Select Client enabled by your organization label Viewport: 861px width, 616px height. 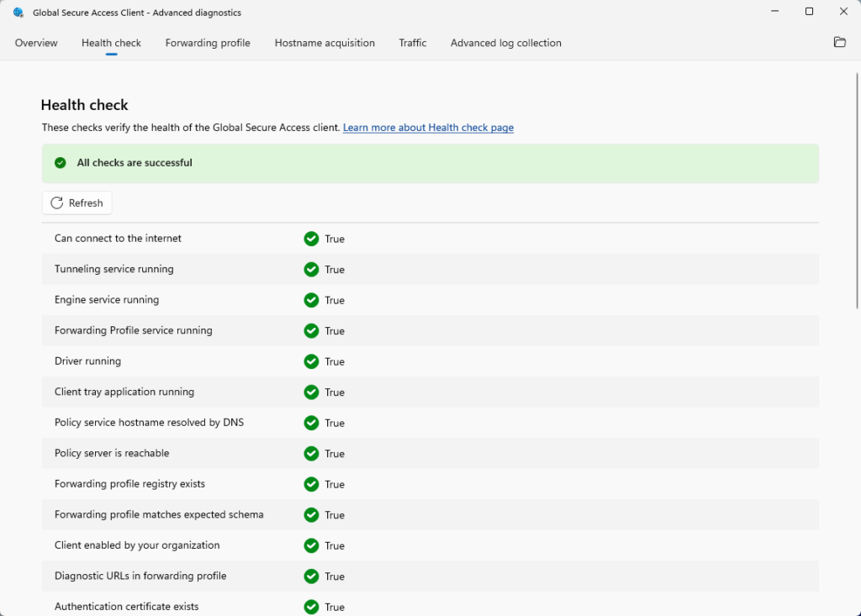137,545
